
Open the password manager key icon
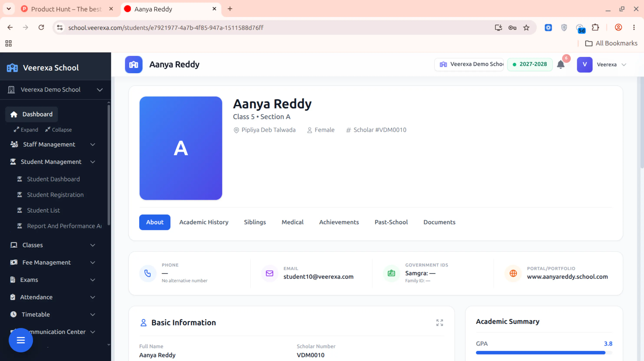point(512,28)
